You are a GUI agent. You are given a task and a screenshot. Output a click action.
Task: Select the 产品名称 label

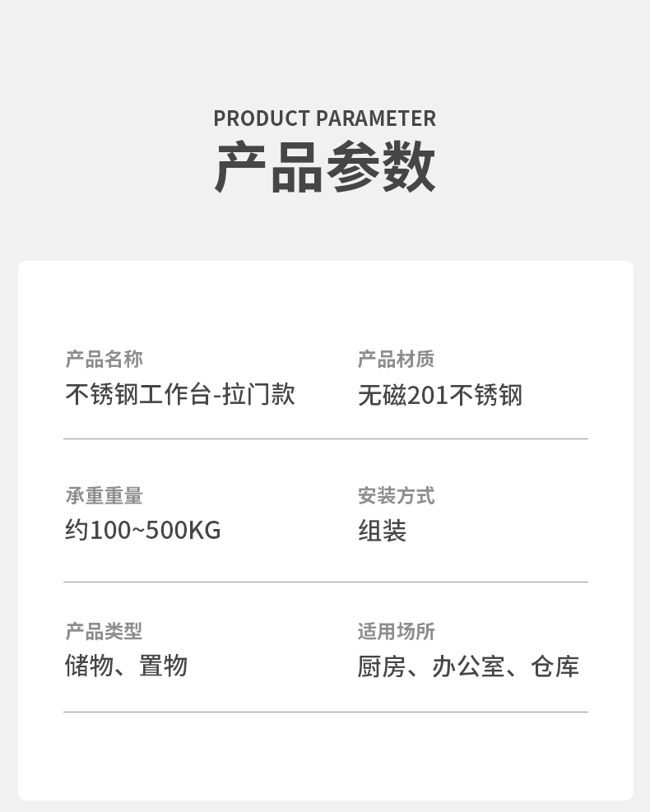tap(104, 359)
